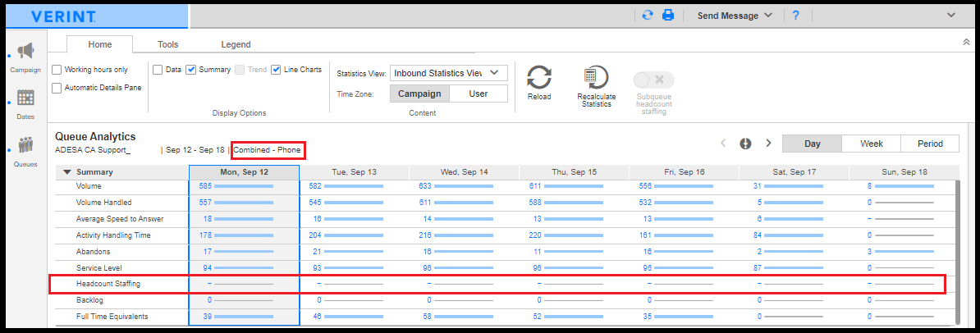Select Wed, Sep 14 column header
980x333 pixels.
click(x=465, y=171)
